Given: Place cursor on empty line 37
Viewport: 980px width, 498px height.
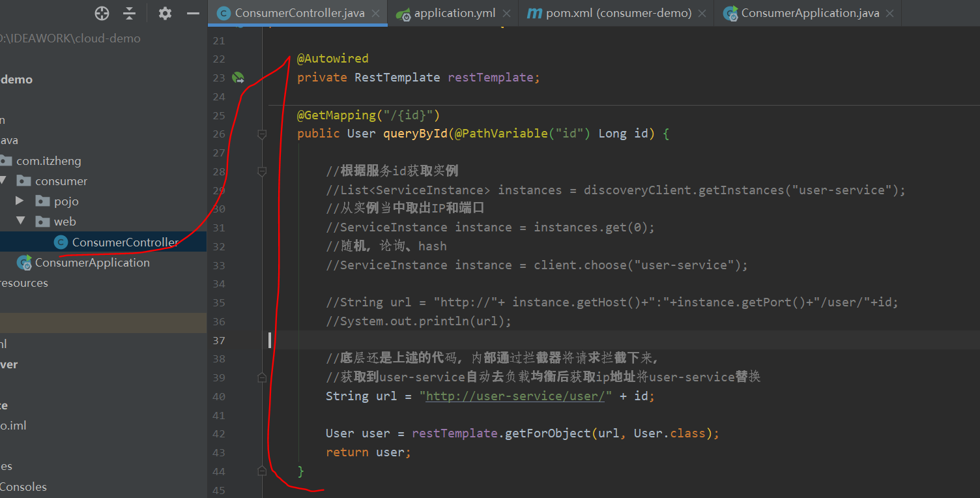Looking at the screenshot, I should pyautogui.click(x=625, y=340).
